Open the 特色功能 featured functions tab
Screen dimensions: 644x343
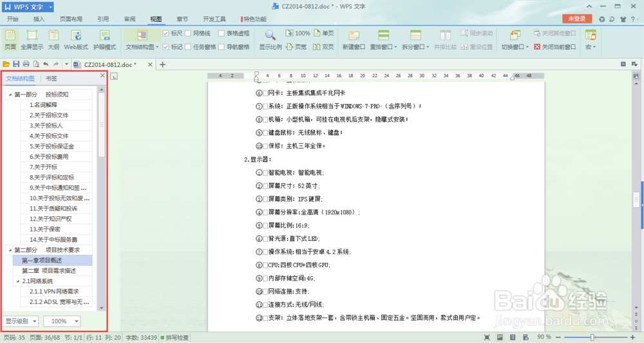pyautogui.click(x=254, y=19)
